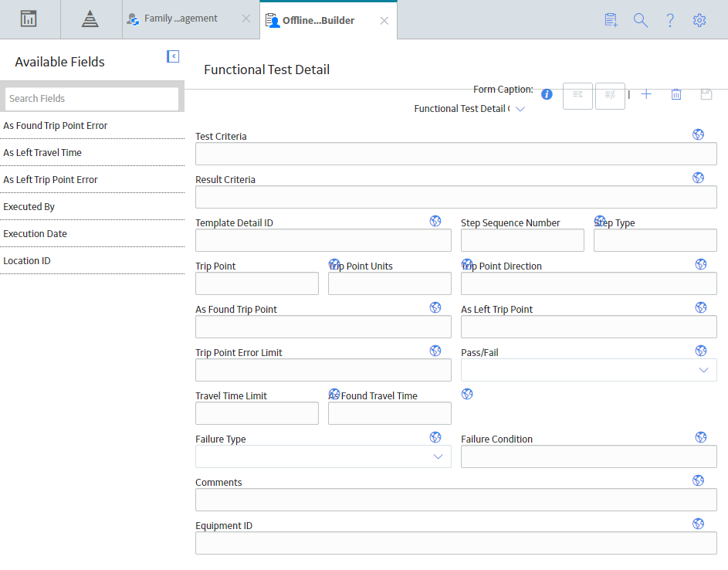
Task: Click the Step Sequence Number input box
Action: 523,240
